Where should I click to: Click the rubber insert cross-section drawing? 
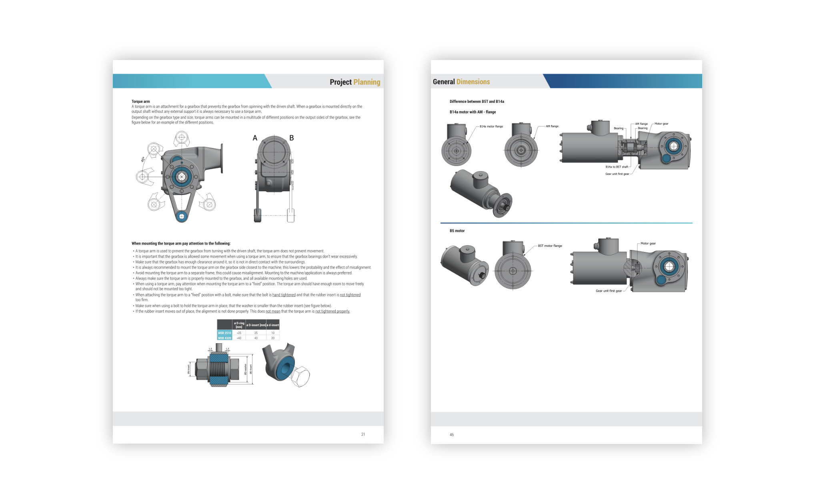pyautogui.click(x=220, y=366)
